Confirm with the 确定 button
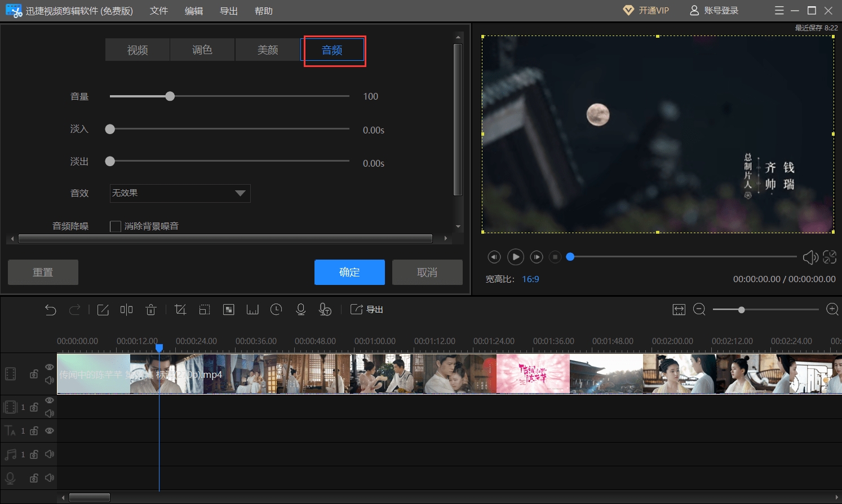The height and width of the screenshot is (504, 842). pyautogui.click(x=349, y=273)
